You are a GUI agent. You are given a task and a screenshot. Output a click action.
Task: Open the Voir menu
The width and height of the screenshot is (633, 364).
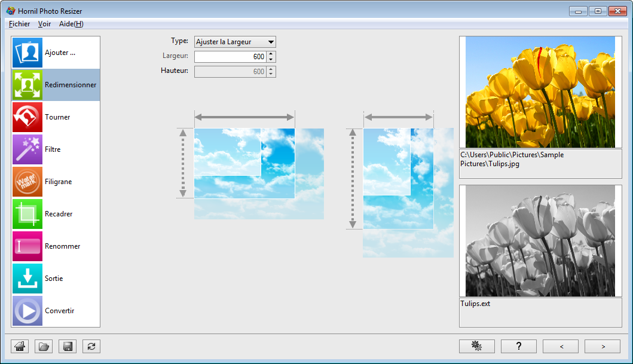(x=44, y=23)
